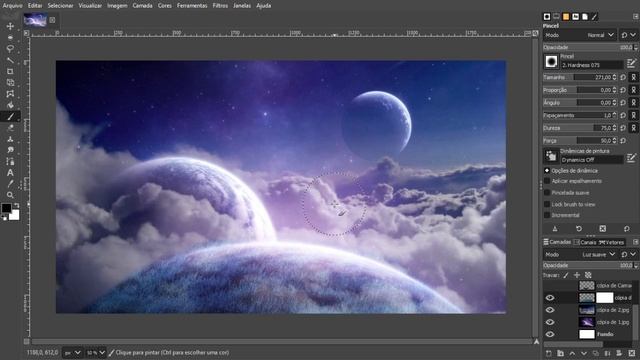Expand Opções de dinâmica section
Image resolution: width=640 pixels, height=360 pixels.
coord(547,171)
